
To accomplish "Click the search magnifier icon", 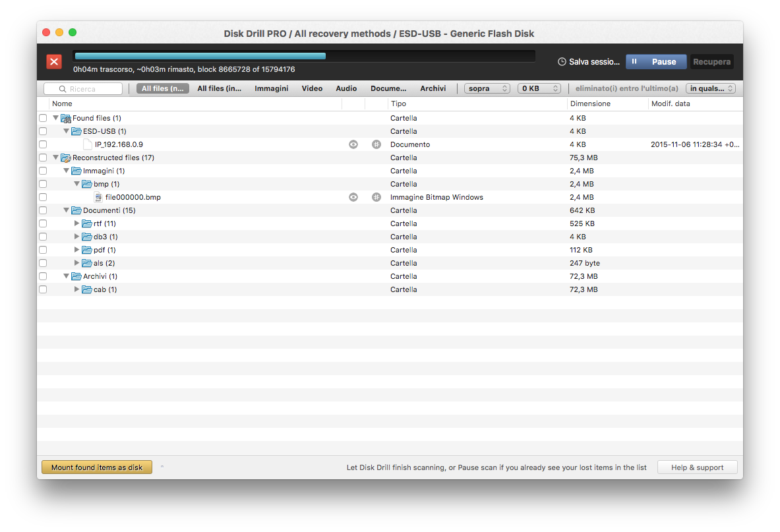I will tap(63, 89).
